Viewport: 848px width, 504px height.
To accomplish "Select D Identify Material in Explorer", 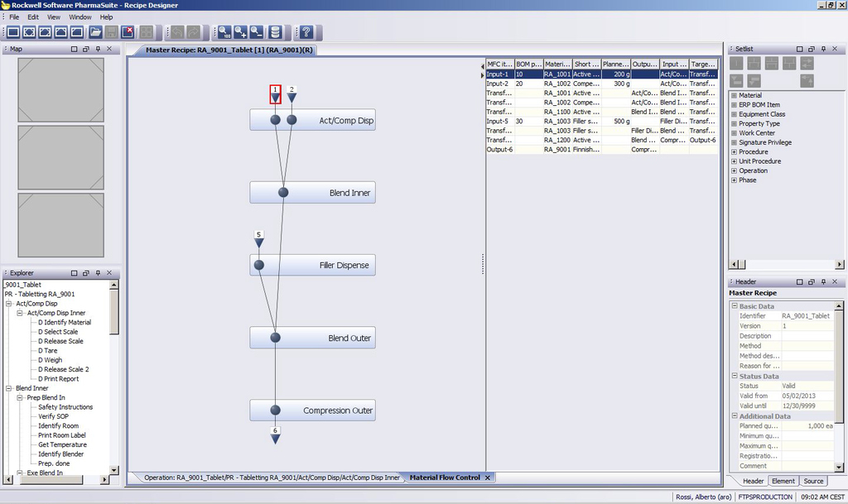I will [65, 322].
